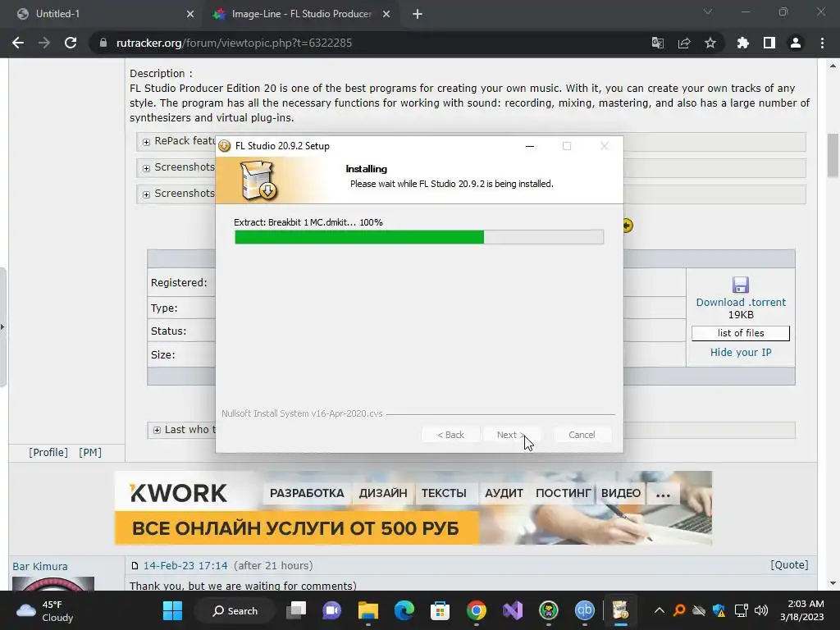Image resolution: width=840 pixels, height=630 pixels.
Task: Expand the RePack features spoiler
Action: click(x=146, y=142)
